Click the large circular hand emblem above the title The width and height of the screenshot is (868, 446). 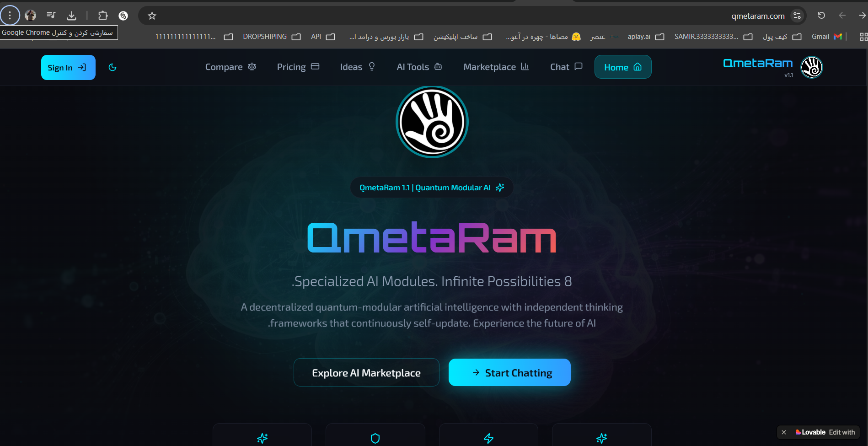(x=432, y=122)
